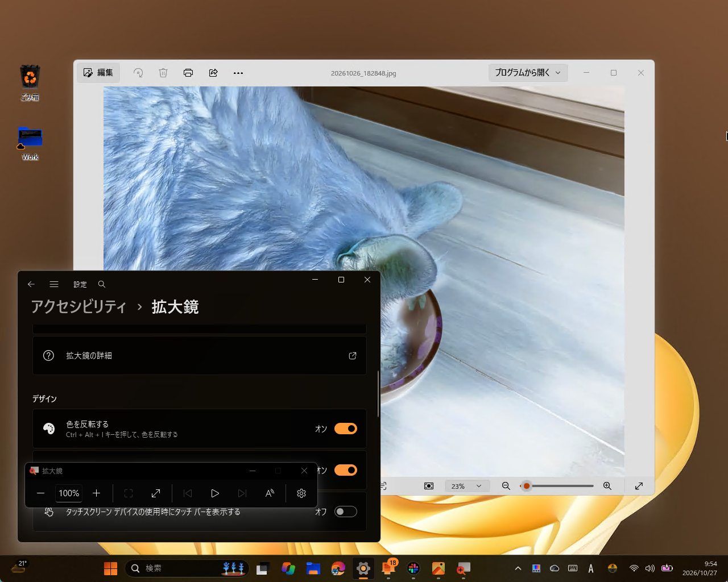
Task: Switch to Photos app in taskbar
Action: coord(439,568)
